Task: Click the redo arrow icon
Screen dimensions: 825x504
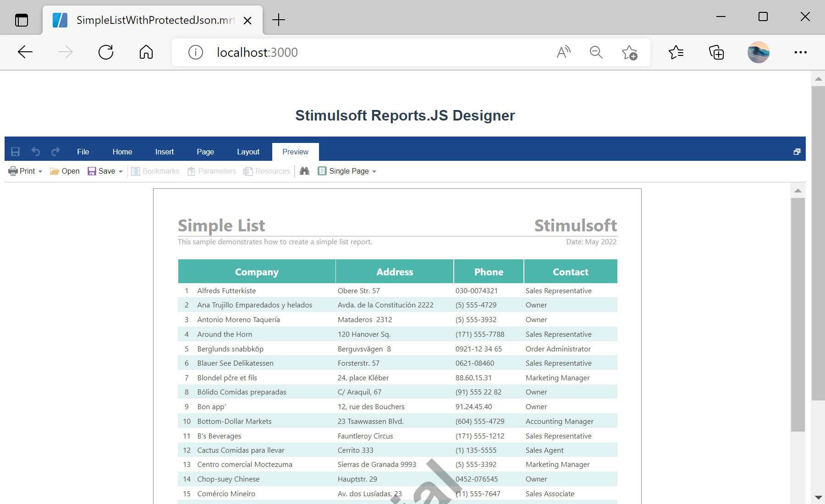Action: [x=55, y=152]
